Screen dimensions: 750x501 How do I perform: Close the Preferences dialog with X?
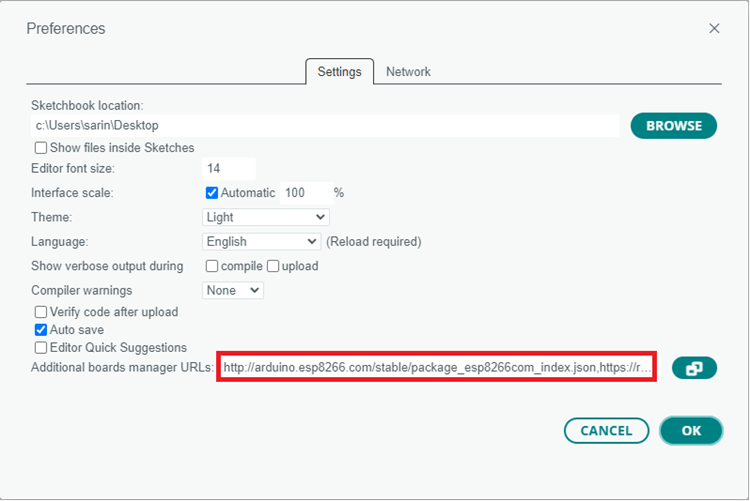[x=714, y=29]
